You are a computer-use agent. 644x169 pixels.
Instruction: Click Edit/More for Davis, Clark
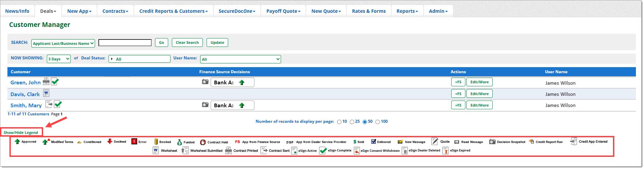point(479,94)
